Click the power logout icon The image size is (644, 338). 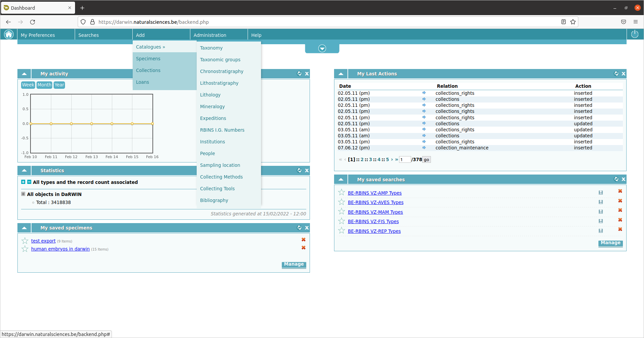635,34
